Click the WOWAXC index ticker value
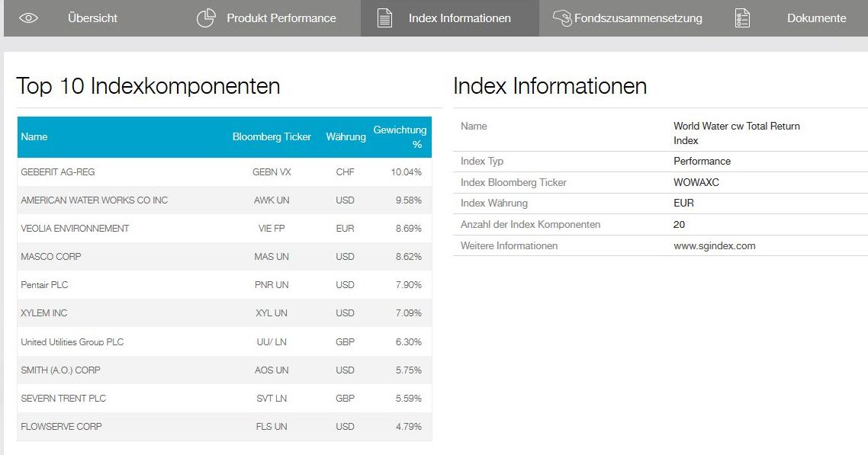The height and width of the screenshot is (455, 868). pyautogui.click(x=696, y=182)
